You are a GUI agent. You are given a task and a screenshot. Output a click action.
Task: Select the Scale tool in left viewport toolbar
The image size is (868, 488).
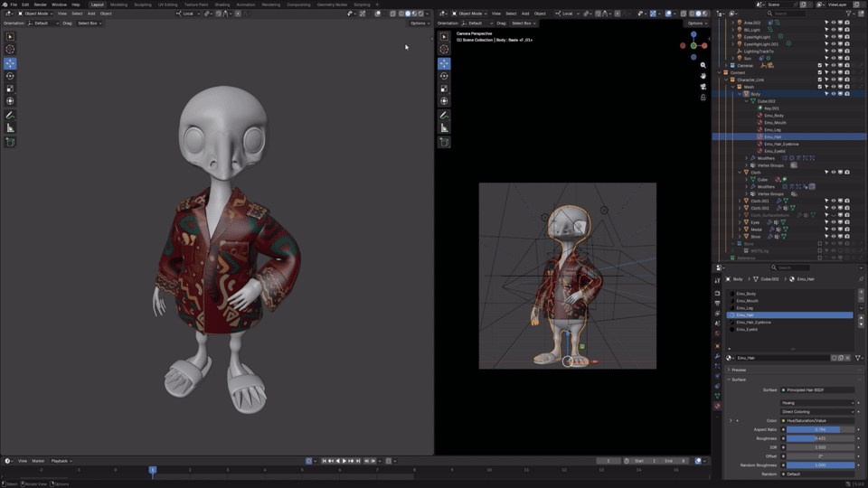coord(10,89)
